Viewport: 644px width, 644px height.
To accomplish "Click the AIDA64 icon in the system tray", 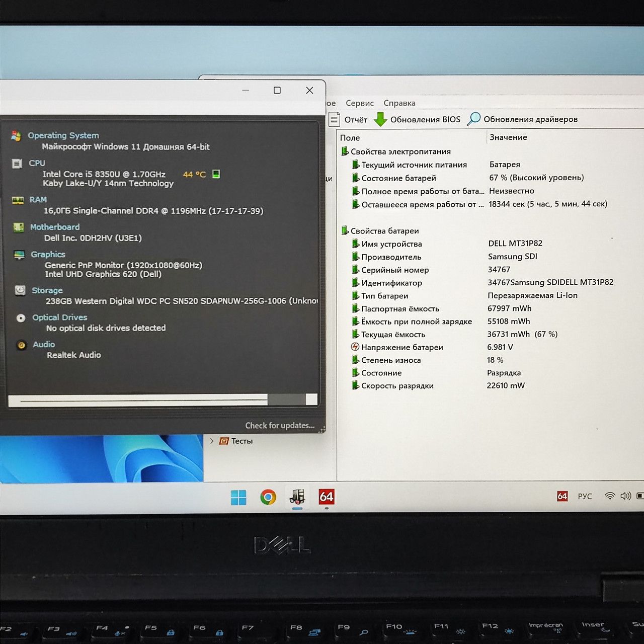I will point(562,497).
